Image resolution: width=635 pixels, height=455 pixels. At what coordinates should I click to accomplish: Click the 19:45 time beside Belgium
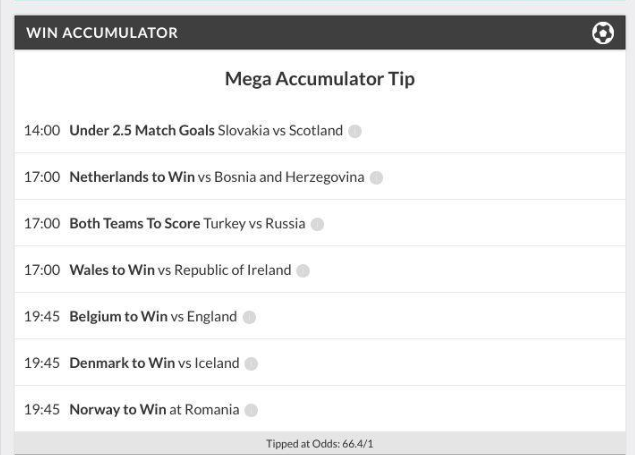pyautogui.click(x=42, y=317)
